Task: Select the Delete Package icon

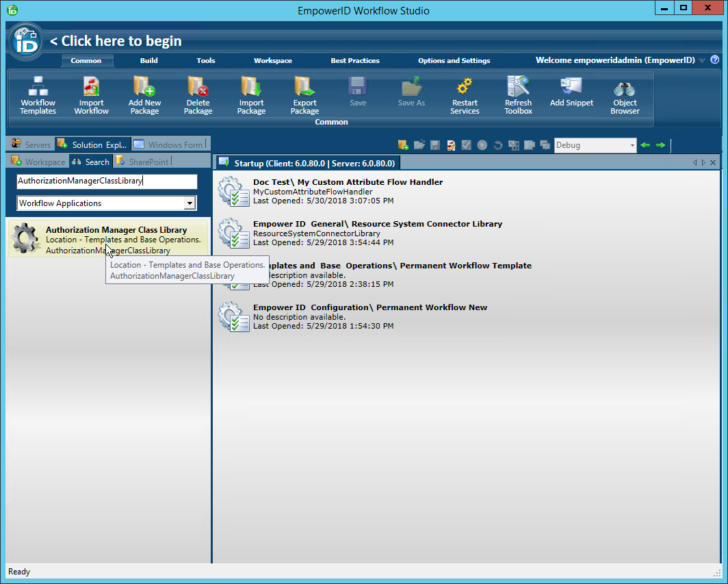Action: 198,94
